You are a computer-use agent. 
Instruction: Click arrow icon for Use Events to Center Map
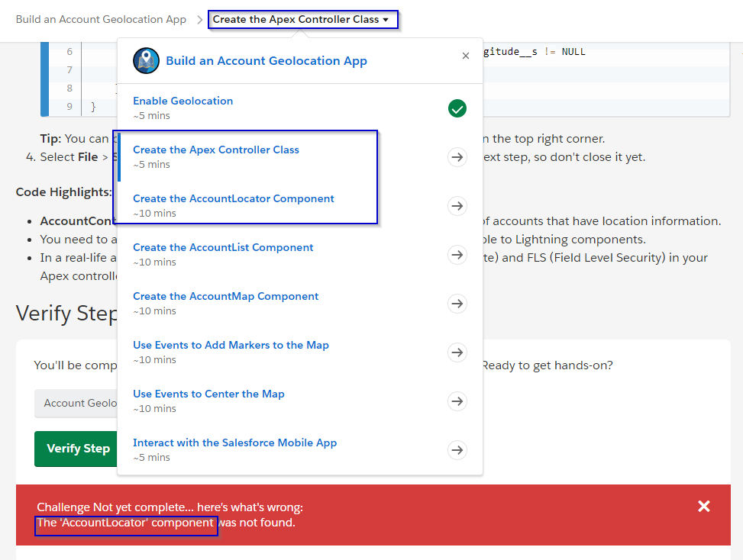[x=457, y=401]
